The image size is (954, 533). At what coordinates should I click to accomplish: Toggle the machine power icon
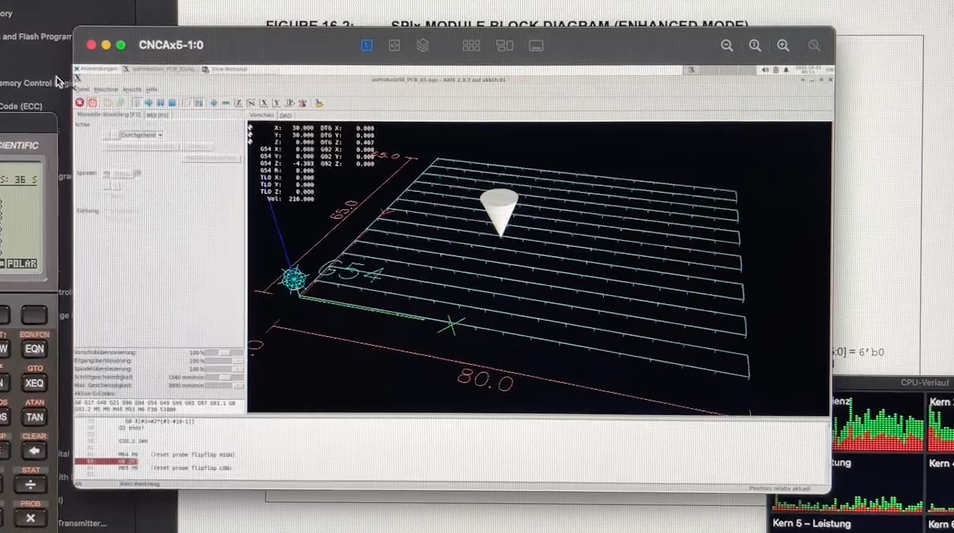92,102
